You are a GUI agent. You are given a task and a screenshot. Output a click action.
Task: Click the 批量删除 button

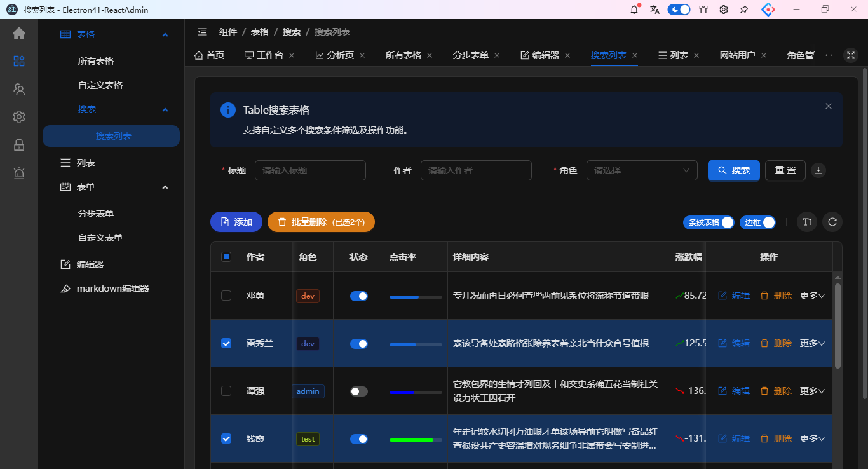[321, 222]
